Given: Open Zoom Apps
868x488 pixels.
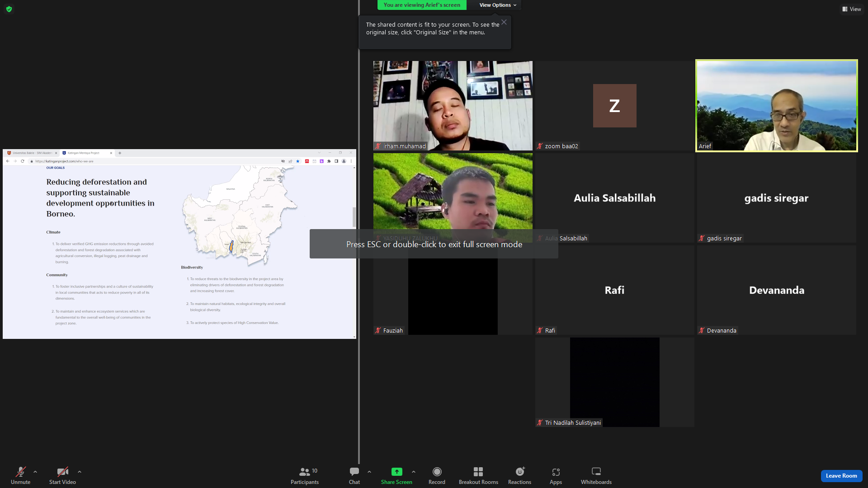Looking at the screenshot, I should click(x=556, y=475).
